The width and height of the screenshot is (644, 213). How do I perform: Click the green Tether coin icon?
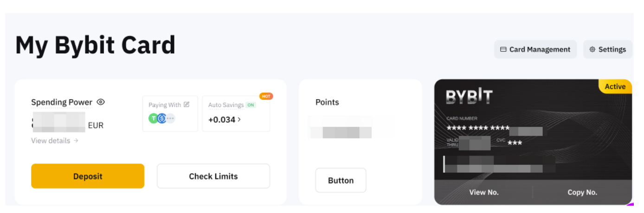point(154,119)
